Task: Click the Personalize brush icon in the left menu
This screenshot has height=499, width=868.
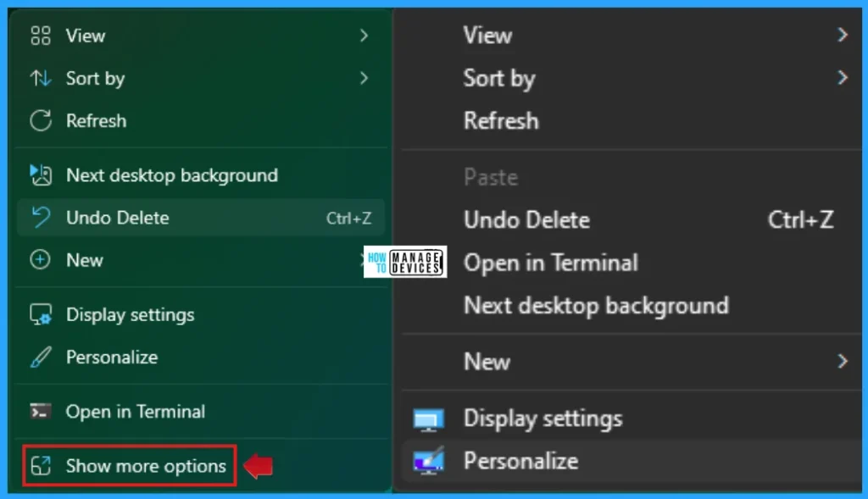Action: click(41, 357)
